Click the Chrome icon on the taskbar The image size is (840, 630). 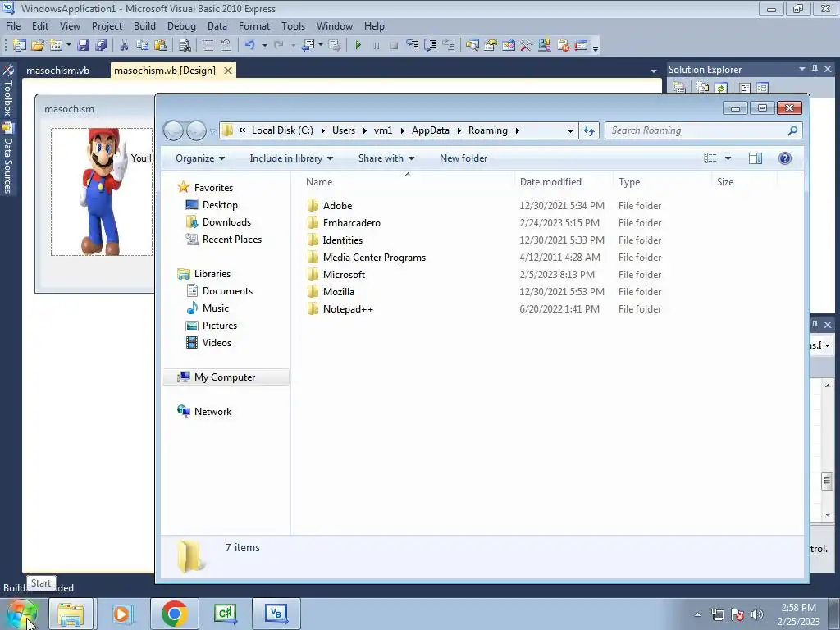(x=174, y=614)
